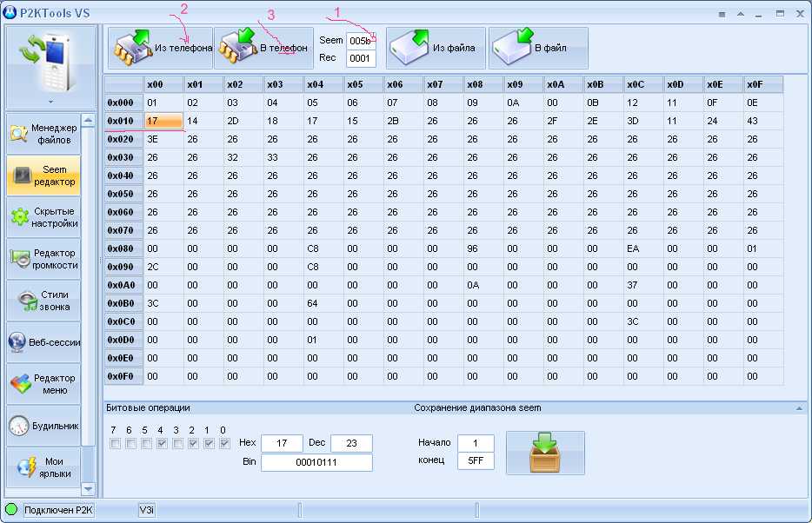This screenshot has width=812, height=523.
Task: Open Скрытые настройки hidden settings
Action: point(44,217)
